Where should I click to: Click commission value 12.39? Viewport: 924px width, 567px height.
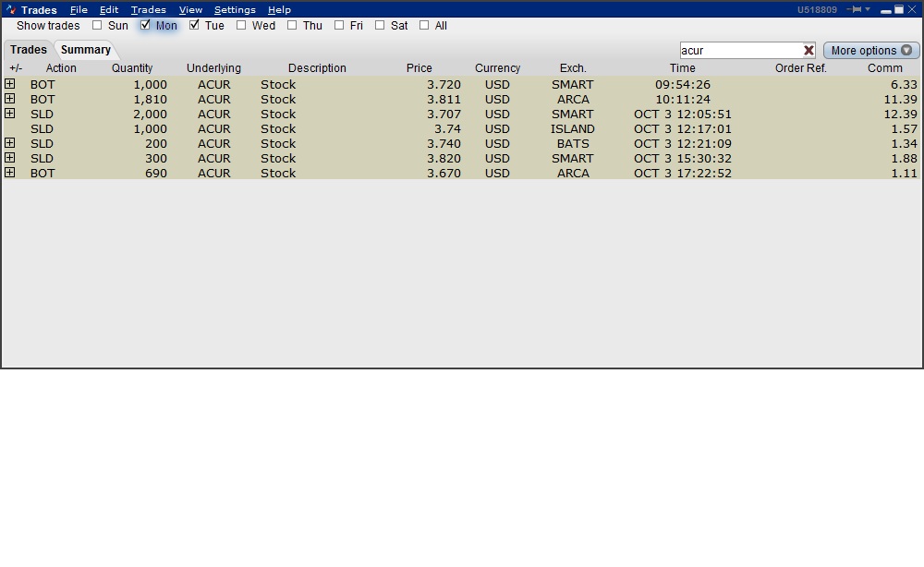[x=900, y=115]
